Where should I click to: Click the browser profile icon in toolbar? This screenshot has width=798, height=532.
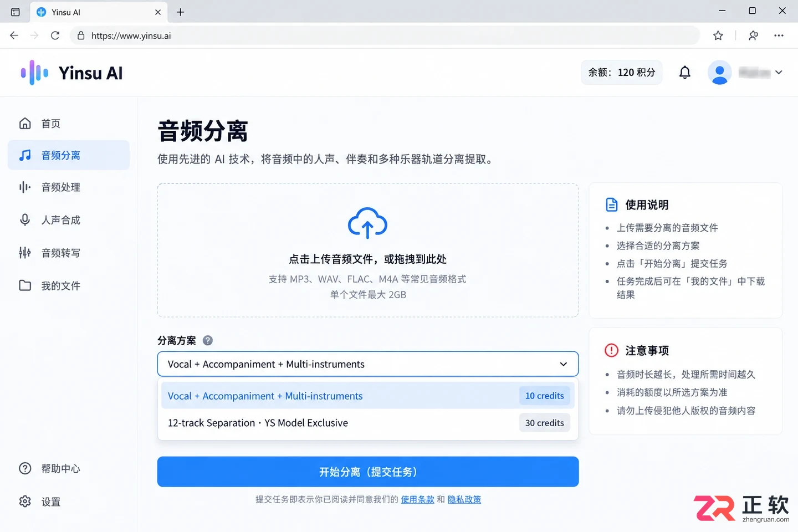(753, 35)
